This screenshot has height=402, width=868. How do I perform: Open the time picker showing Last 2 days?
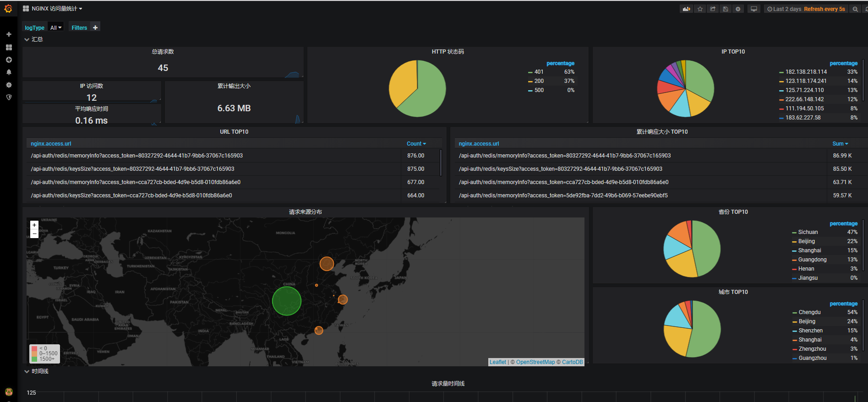[x=806, y=9]
